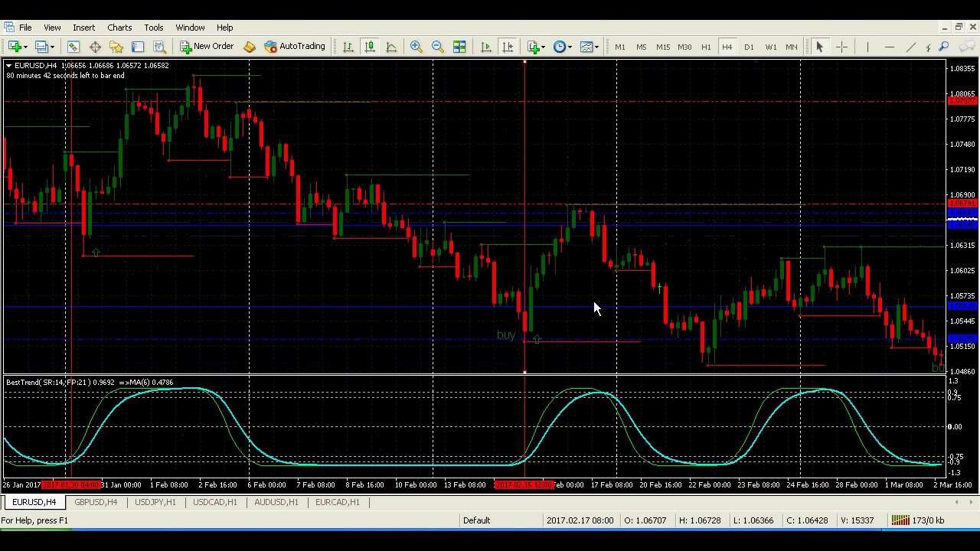Switch to GBPUSD,H4 chart tab
The image size is (980, 551).
click(96, 502)
